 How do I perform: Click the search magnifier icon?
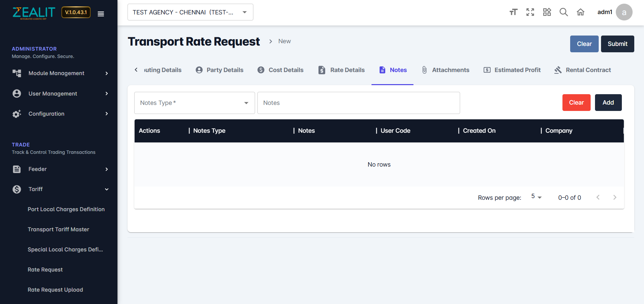pos(563,12)
